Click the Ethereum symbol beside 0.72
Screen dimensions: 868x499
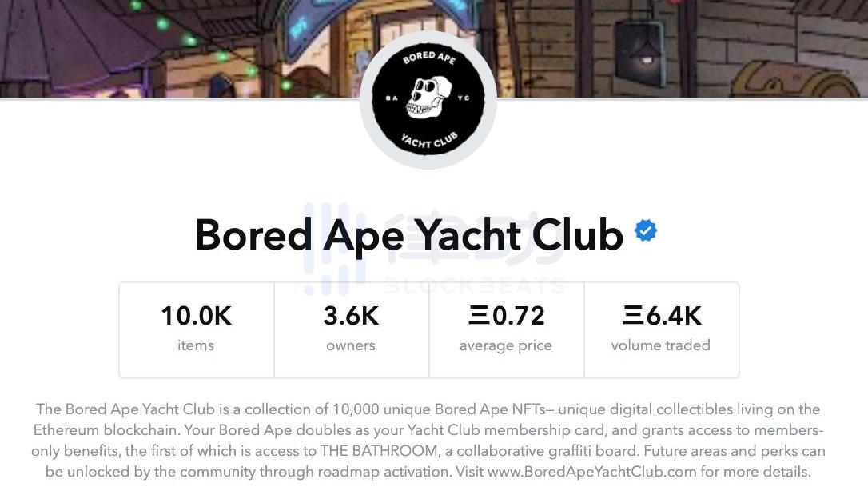pos(479,316)
